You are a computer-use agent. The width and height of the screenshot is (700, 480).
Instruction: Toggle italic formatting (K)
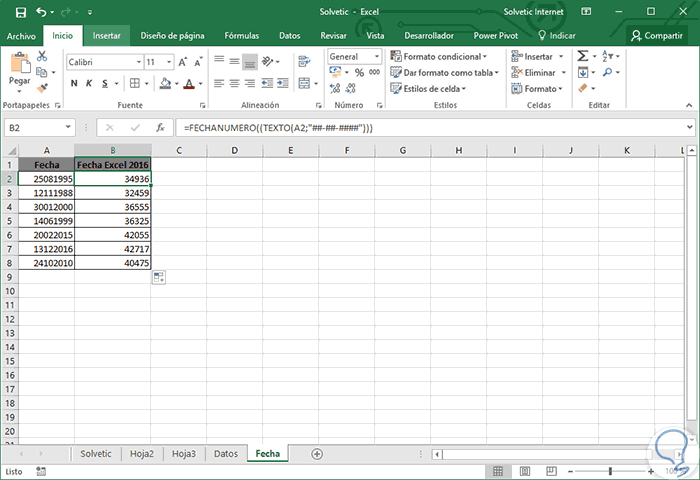89,84
